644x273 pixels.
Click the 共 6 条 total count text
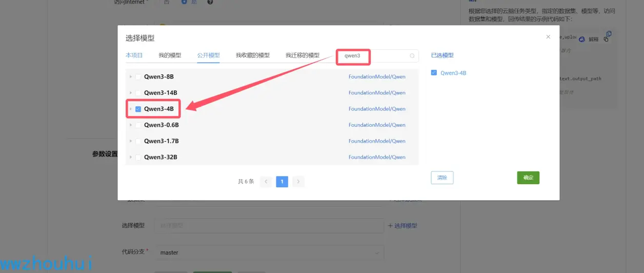coord(246,182)
